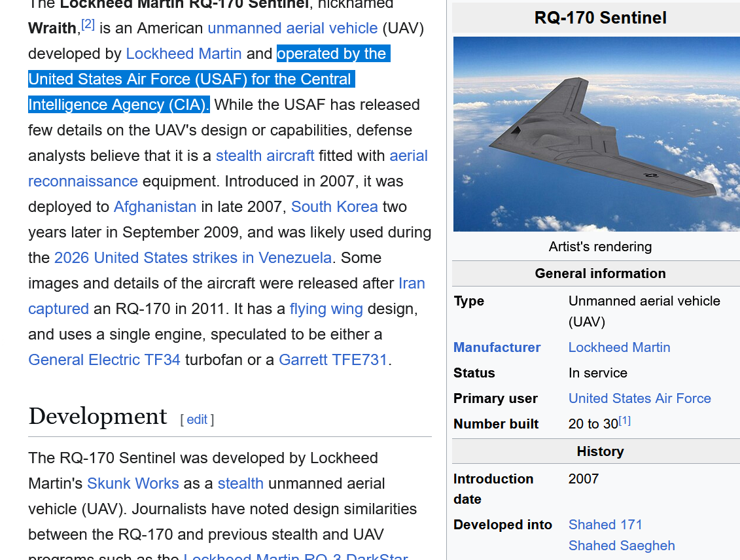Image resolution: width=740 pixels, height=560 pixels.
Task: Open citation reference [2]
Action: pos(88,24)
